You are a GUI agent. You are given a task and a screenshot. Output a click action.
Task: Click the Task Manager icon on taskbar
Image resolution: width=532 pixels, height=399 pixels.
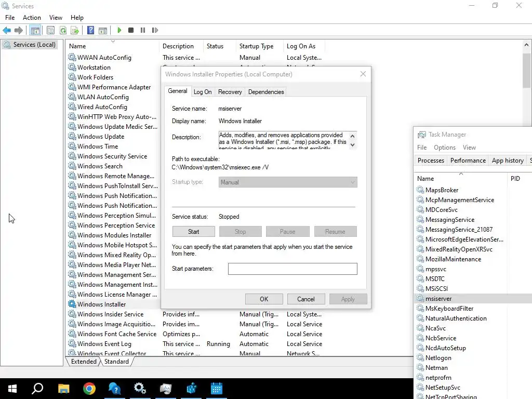tap(166, 389)
